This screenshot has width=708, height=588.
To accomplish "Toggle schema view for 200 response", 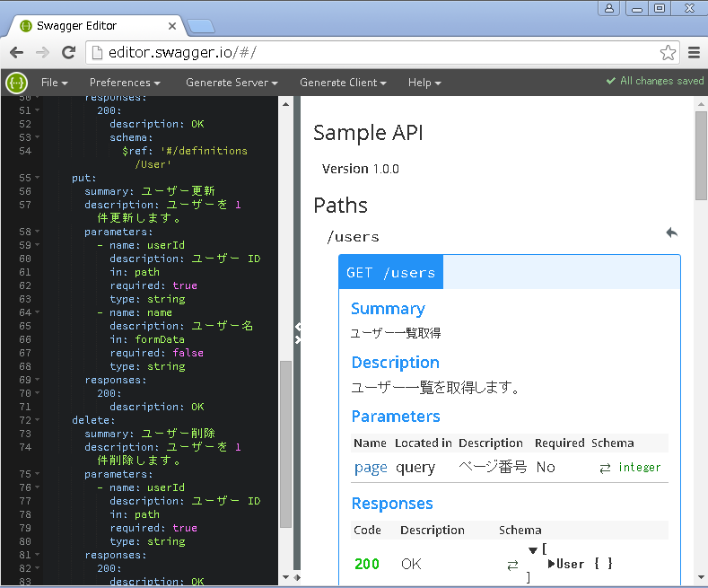I will tap(512, 566).
